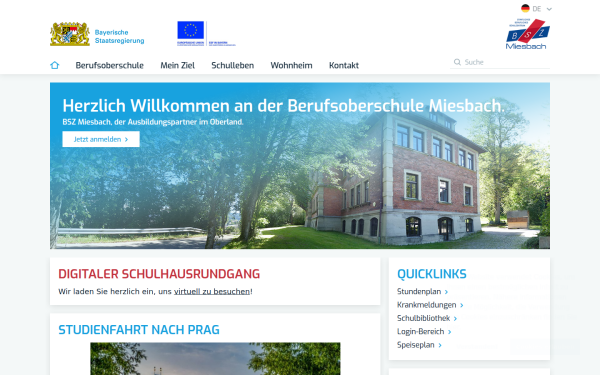
Task: Open the Speiseplan quicklink
Action: point(419,345)
